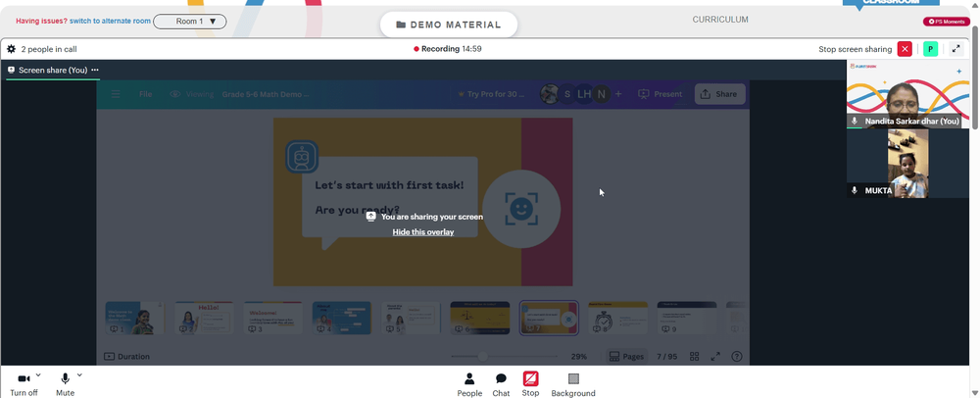The width and height of the screenshot is (980, 398).
Task: Open Demo Material folder button
Action: tap(449, 25)
